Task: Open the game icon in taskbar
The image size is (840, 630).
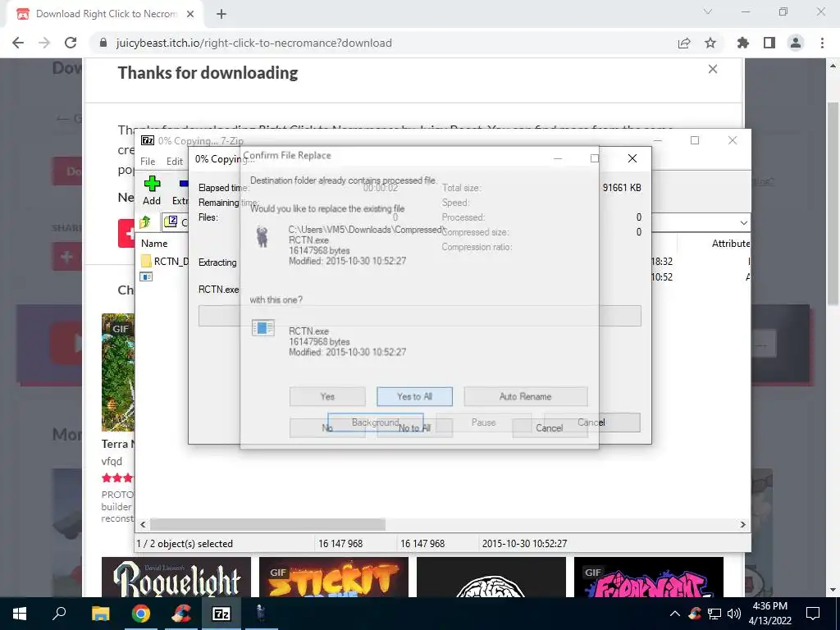Action: [x=261, y=614]
